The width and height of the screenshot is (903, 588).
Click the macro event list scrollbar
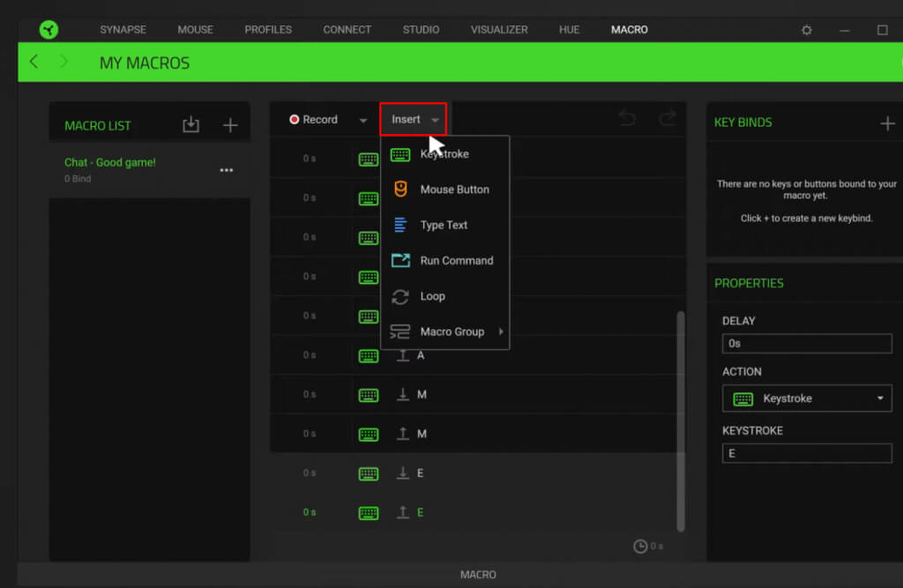click(681, 421)
